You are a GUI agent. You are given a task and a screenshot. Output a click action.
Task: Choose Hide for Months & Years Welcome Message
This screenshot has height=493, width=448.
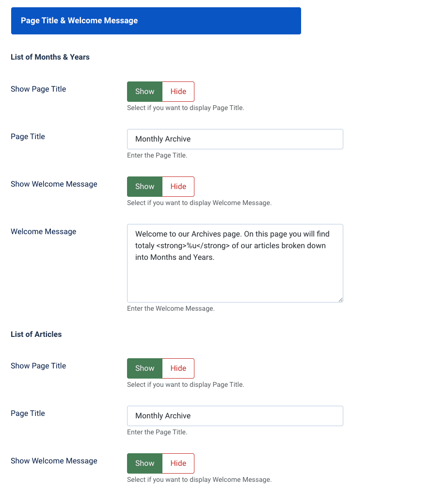(x=178, y=187)
